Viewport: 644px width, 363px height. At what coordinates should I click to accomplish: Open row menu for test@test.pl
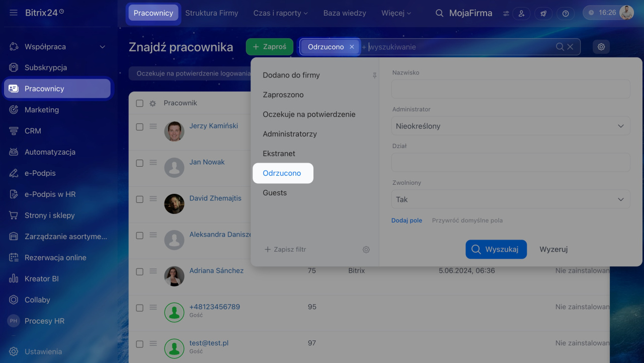(x=153, y=344)
